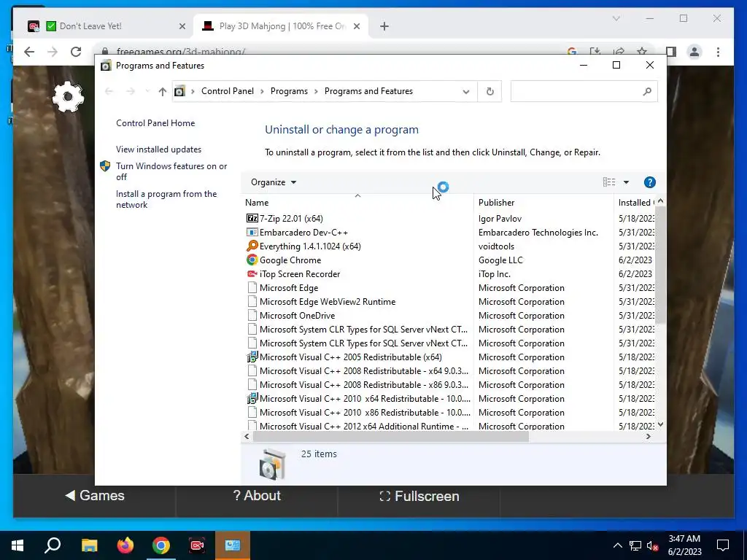The width and height of the screenshot is (747, 560).
Task: Open the game settings gear in Chrome page
Action: tap(68, 97)
